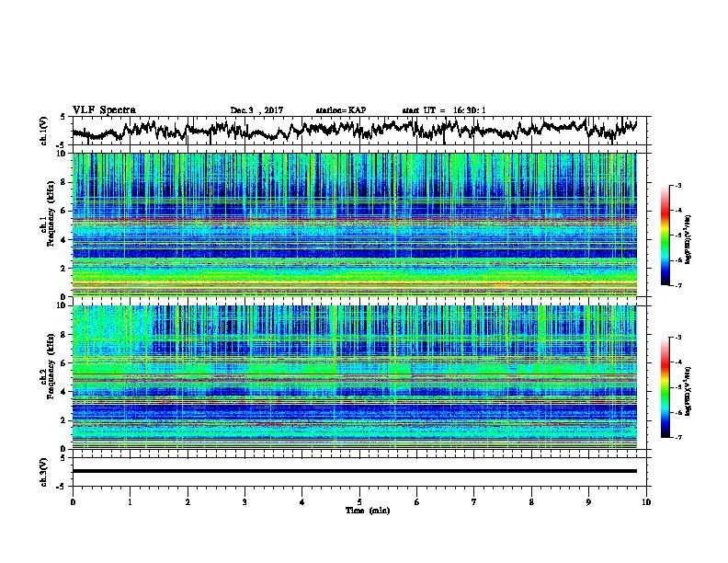Click the 'ch.1(V)' axis label
The width and height of the screenshot is (728, 563).
(x=44, y=131)
